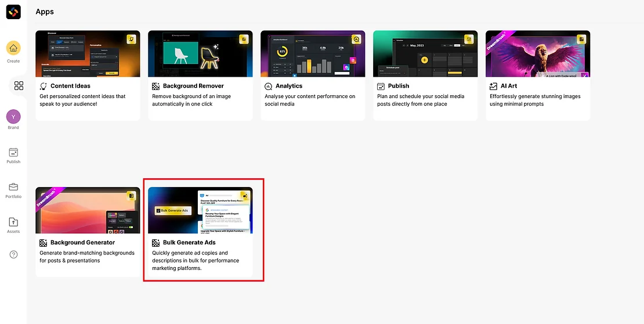Open the Publish scheduler preview image
Image resolution: width=644 pixels, height=324 pixels.
(425, 54)
